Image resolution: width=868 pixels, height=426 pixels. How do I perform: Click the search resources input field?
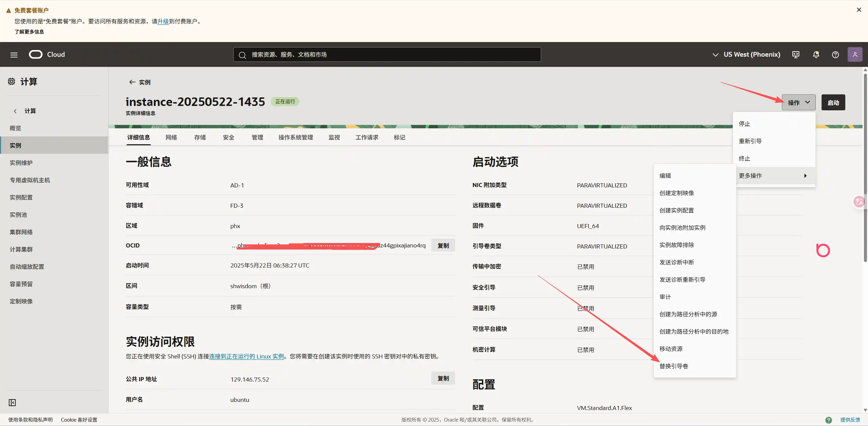pos(387,55)
